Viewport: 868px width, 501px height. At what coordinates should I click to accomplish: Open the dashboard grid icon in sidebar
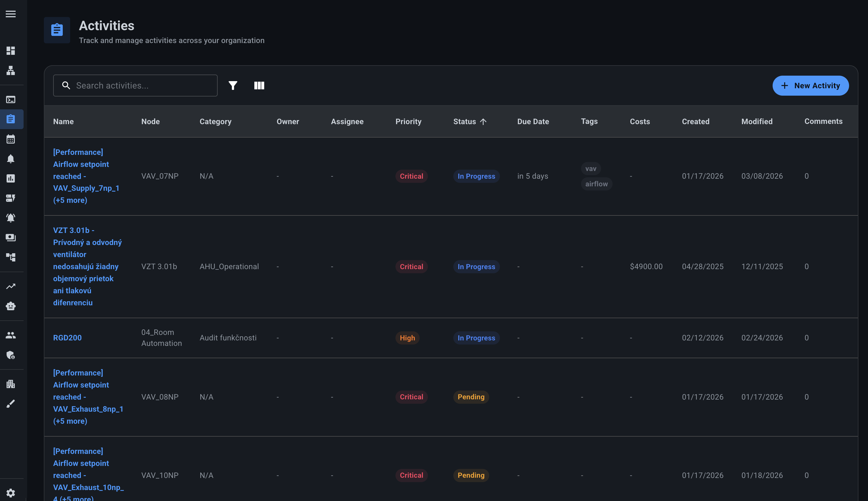11,51
